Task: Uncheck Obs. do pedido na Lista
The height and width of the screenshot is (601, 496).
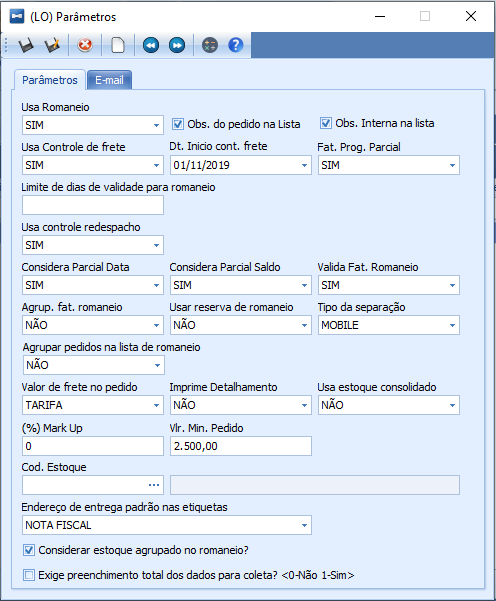Action: (x=177, y=124)
